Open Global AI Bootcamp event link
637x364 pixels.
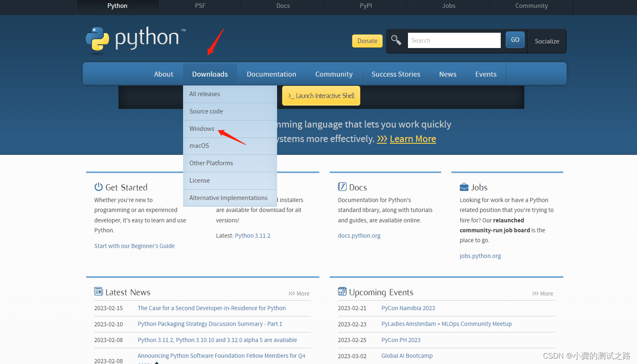click(407, 356)
